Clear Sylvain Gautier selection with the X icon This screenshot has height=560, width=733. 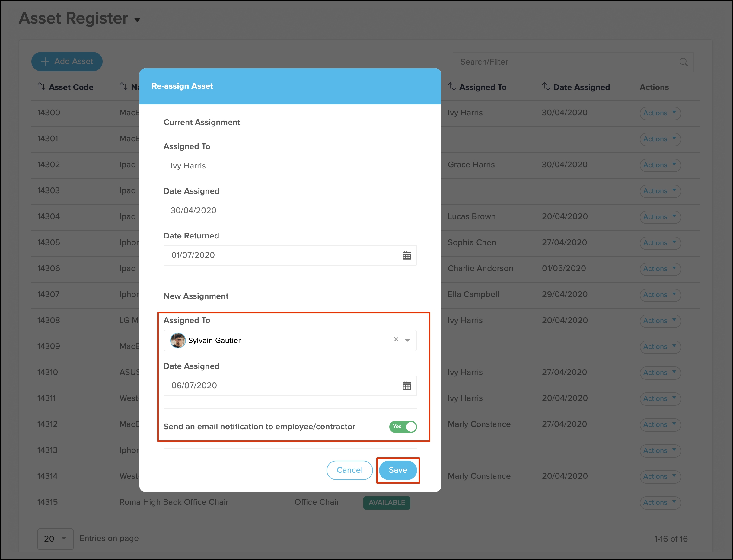(x=396, y=339)
